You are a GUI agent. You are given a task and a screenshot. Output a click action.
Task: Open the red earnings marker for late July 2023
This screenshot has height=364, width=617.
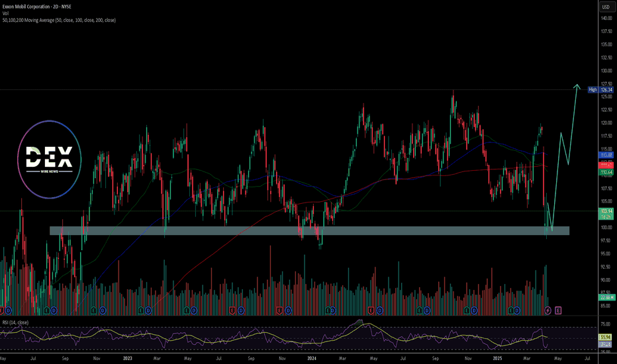coord(232,310)
